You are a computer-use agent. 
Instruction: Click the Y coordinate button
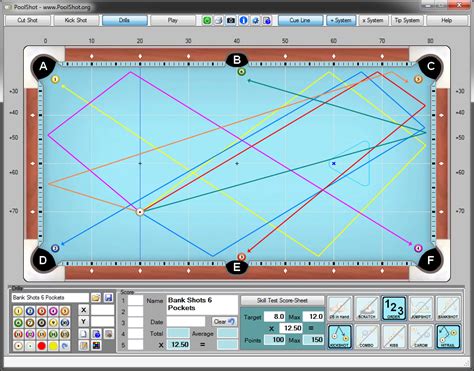click(84, 322)
